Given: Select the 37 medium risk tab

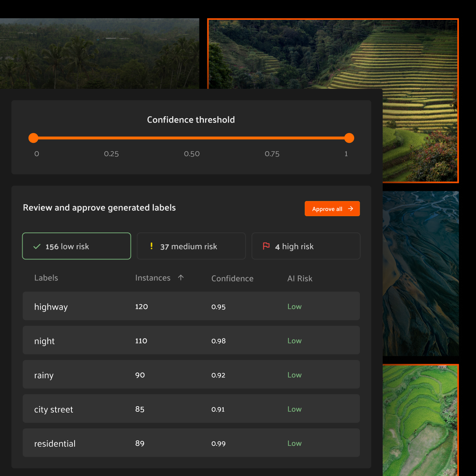Looking at the screenshot, I should point(191,246).
